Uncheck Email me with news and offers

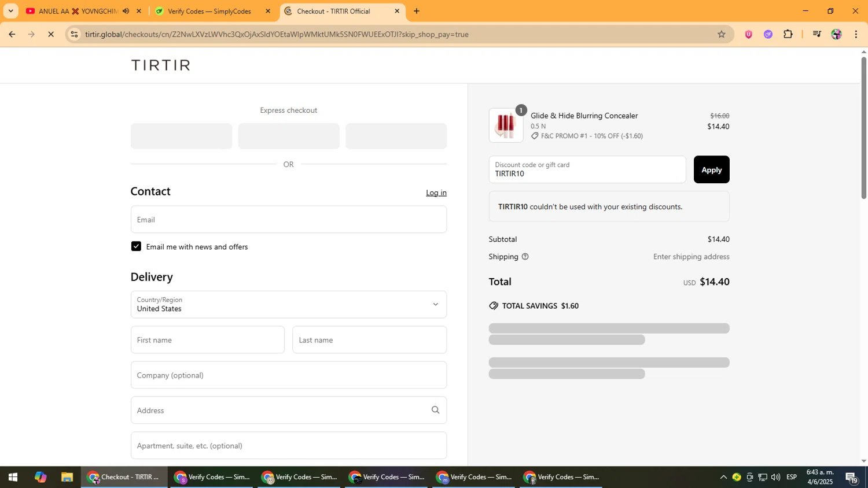pyautogui.click(x=136, y=246)
